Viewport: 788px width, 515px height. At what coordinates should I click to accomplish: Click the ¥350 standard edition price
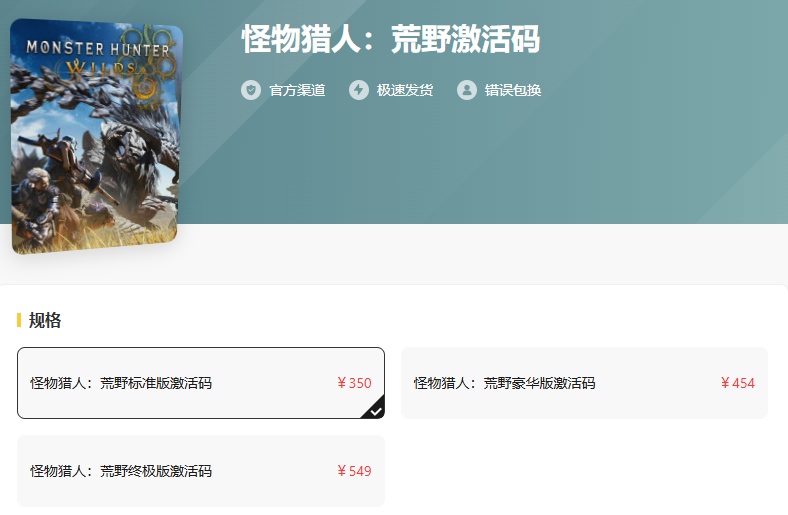(354, 383)
